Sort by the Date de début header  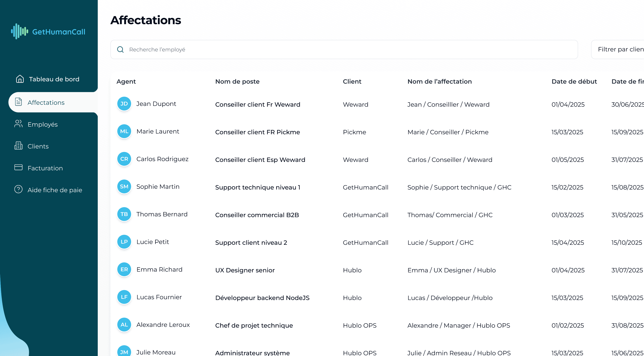point(574,82)
